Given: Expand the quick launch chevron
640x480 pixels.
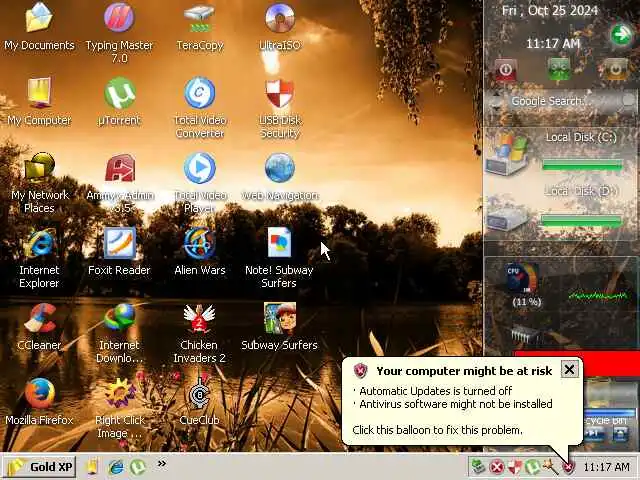Looking at the screenshot, I should 162,463.
